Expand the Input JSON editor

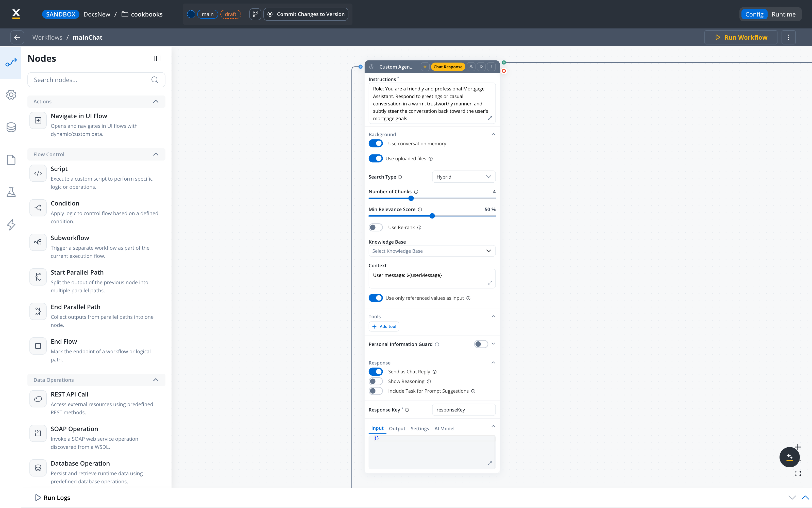pyautogui.click(x=490, y=463)
